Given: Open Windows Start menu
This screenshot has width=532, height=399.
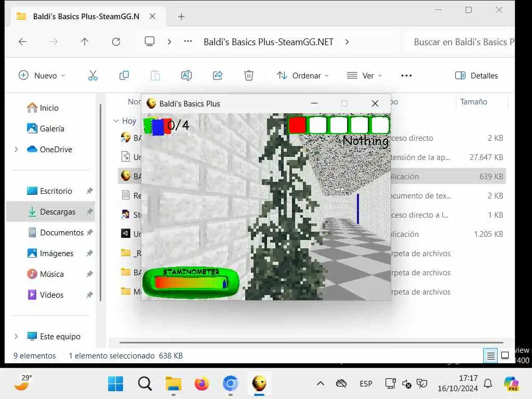Looking at the screenshot, I should [115, 384].
